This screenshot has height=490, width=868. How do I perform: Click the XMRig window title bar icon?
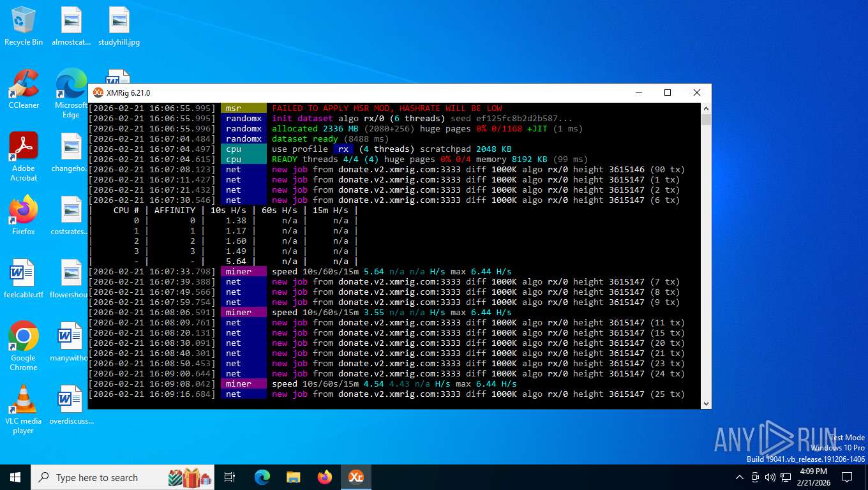98,93
